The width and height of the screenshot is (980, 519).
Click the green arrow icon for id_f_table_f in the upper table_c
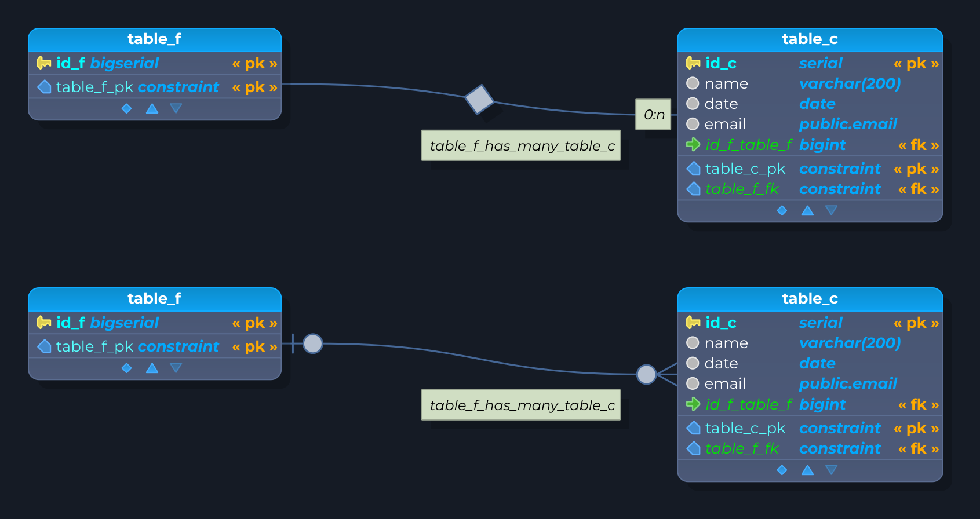693,144
